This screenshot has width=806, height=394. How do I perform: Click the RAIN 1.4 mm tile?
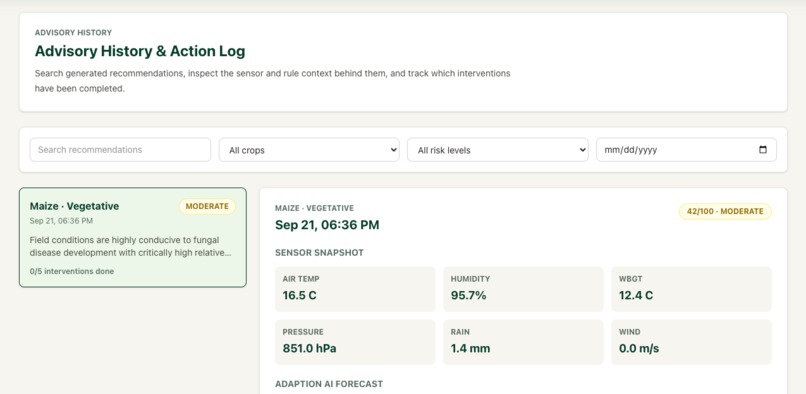(523, 342)
